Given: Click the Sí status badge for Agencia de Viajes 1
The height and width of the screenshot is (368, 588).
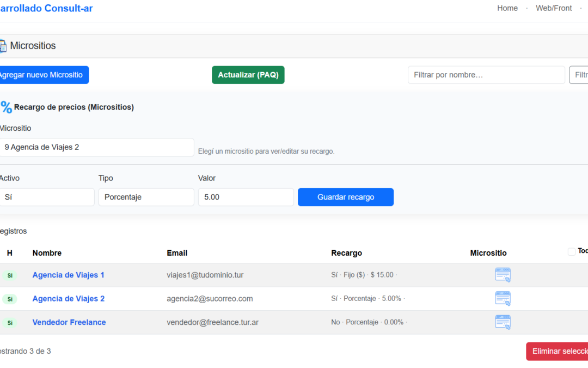Looking at the screenshot, I should [x=10, y=275].
